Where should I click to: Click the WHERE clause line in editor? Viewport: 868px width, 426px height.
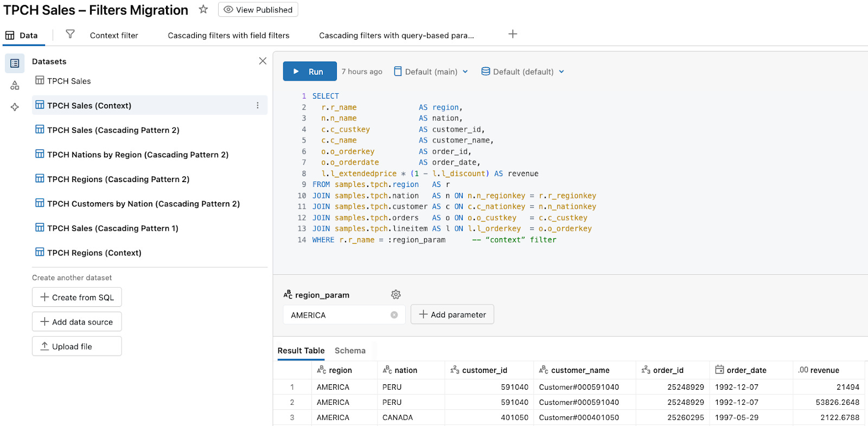(x=434, y=240)
